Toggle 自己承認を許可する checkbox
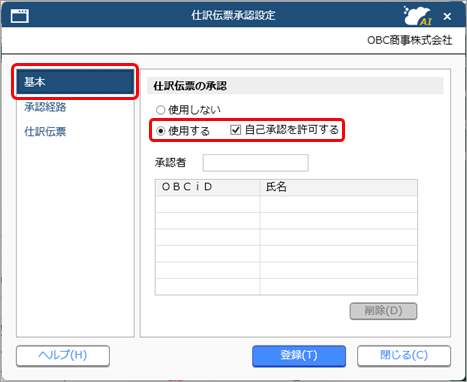 [236, 130]
